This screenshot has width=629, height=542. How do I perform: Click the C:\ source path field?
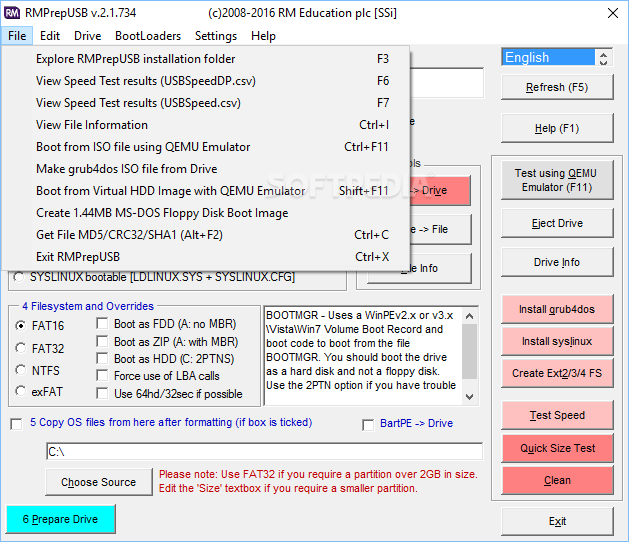[x=265, y=452]
